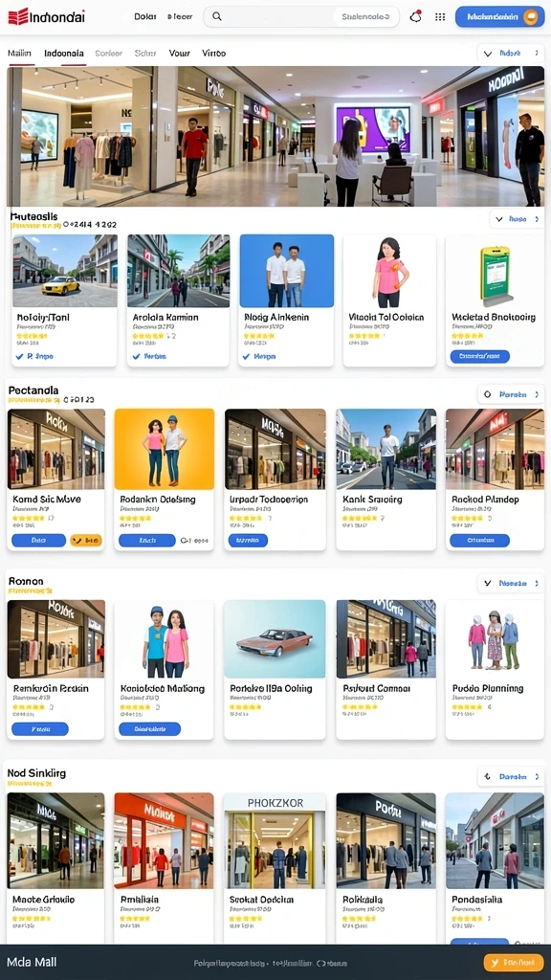This screenshot has height=980, width=551.
Task: Click the refresh icon beside Nod Sinkiirg row
Action: click(487, 777)
